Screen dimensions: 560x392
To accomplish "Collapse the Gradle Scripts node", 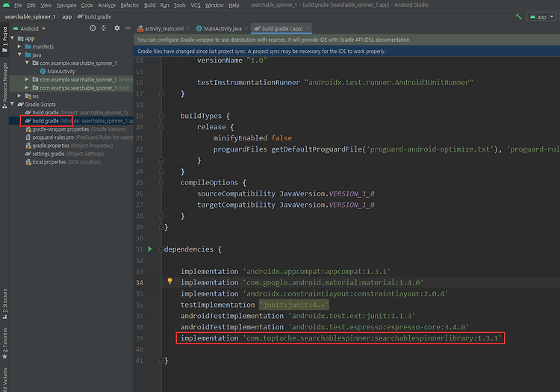I will point(13,104).
